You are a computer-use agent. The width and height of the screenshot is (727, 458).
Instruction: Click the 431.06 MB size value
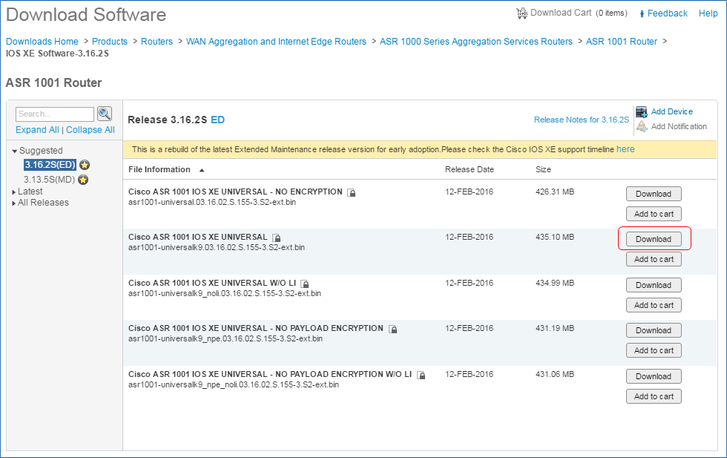click(x=555, y=374)
